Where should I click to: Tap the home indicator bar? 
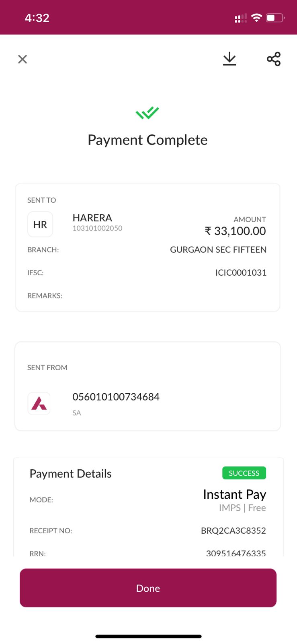click(x=148, y=636)
